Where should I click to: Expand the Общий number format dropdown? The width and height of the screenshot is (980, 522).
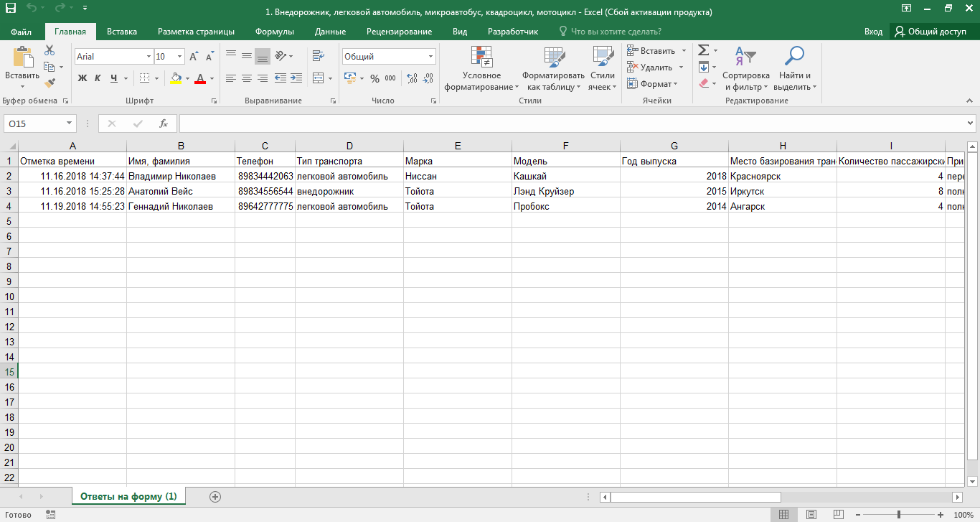(x=430, y=57)
